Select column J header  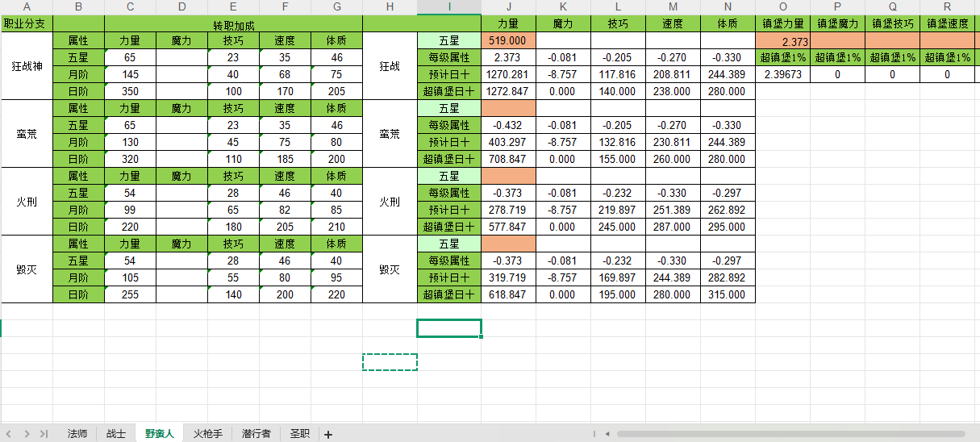(508, 7)
